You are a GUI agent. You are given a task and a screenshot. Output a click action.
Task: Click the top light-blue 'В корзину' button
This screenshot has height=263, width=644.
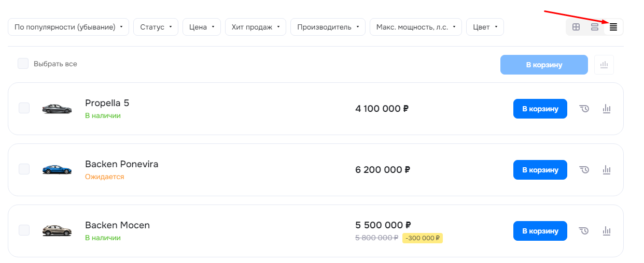(544, 65)
